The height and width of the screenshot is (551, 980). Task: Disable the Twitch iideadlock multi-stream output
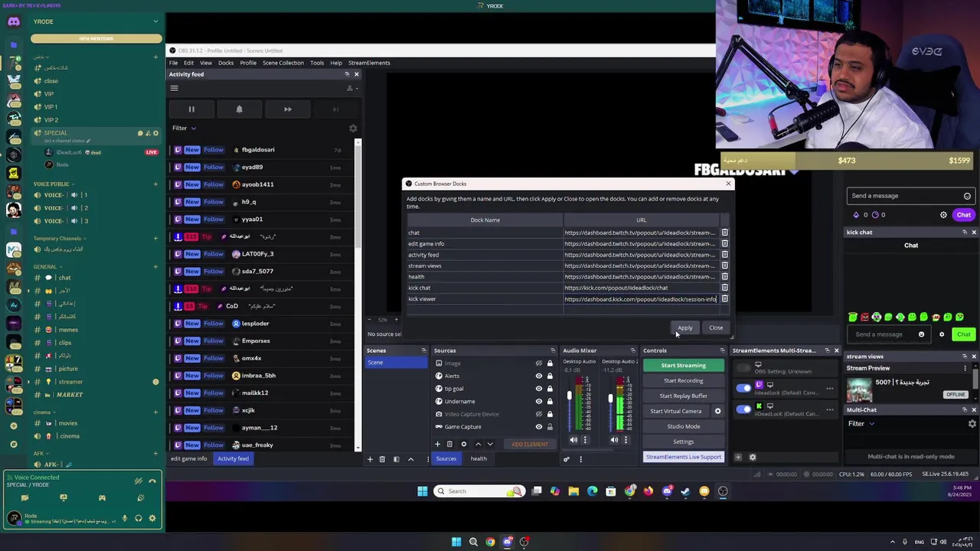(x=743, y=388)
